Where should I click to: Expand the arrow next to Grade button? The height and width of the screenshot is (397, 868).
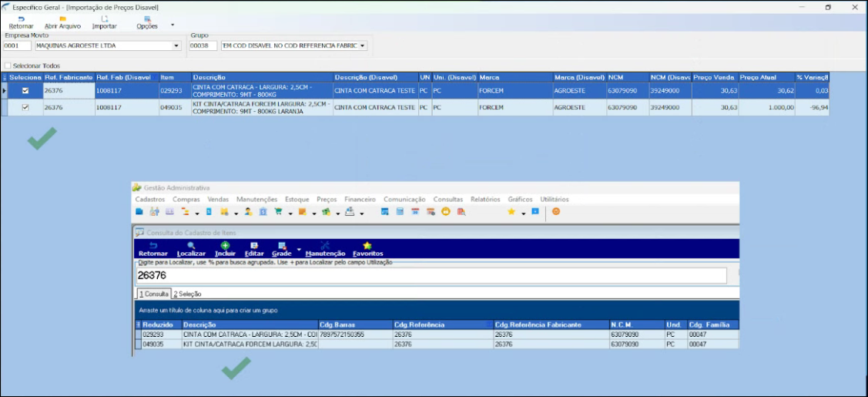click(299, 249)
